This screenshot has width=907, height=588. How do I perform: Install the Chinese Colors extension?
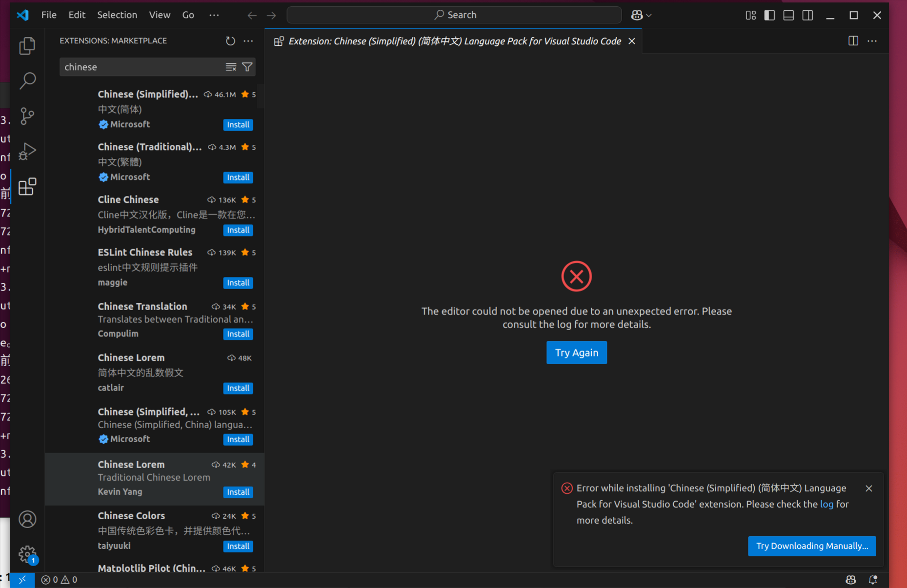[238, 546]
